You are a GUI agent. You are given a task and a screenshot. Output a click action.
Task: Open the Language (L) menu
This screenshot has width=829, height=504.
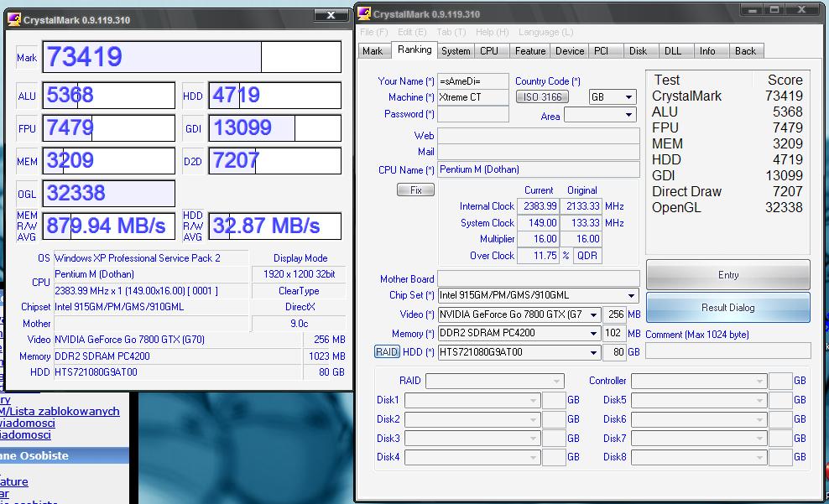tap(545, 32)
